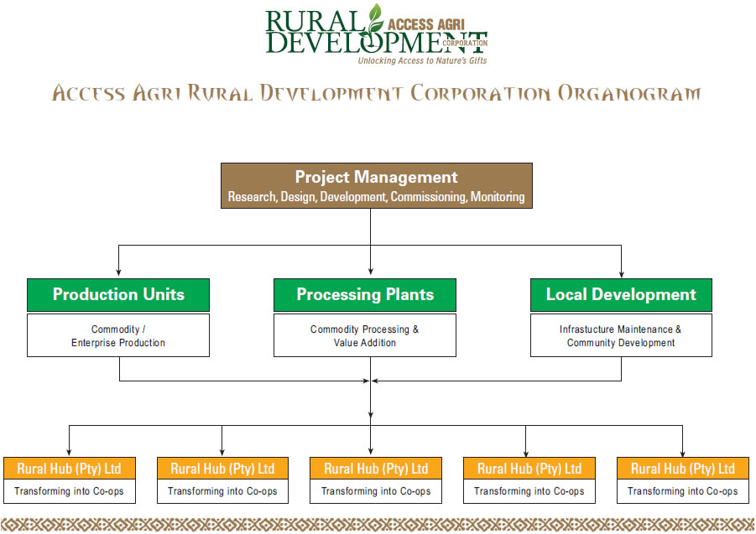Screen dimensions: 756x534
Task: Click the Rural Development logo wordmark
Action: (376, 32)
